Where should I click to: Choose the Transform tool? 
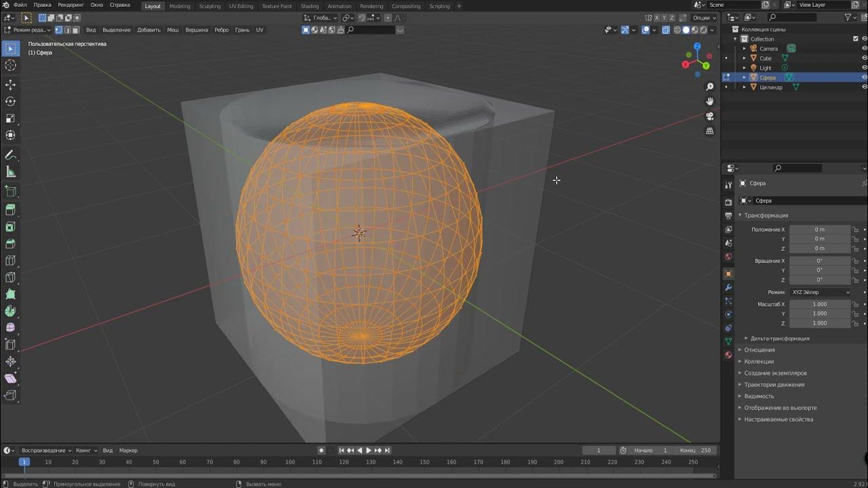pos(11,136)
